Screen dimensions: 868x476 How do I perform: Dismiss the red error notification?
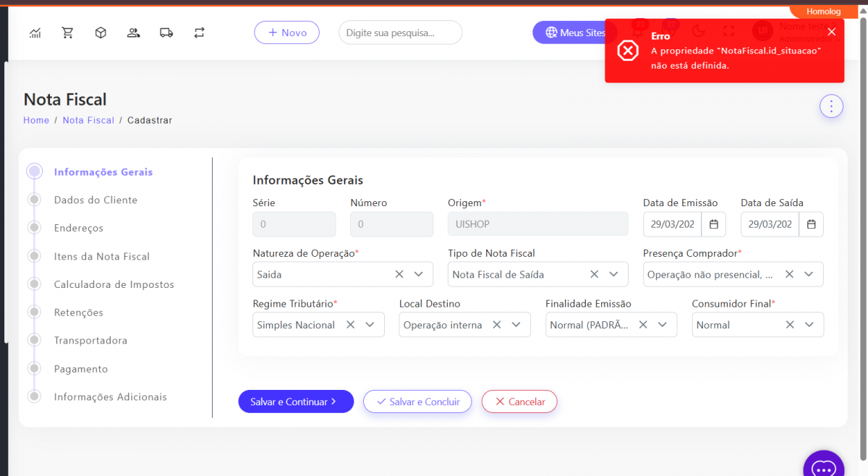(831, 32)
